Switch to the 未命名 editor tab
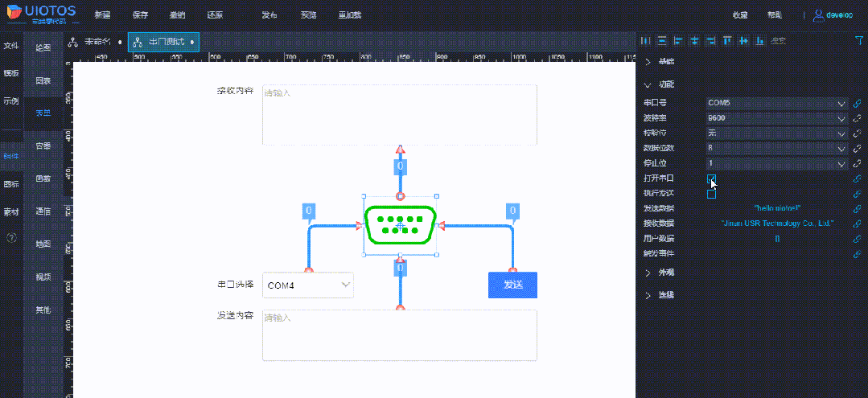Screen dimensions: 868x398 click(x=95, y=42)
